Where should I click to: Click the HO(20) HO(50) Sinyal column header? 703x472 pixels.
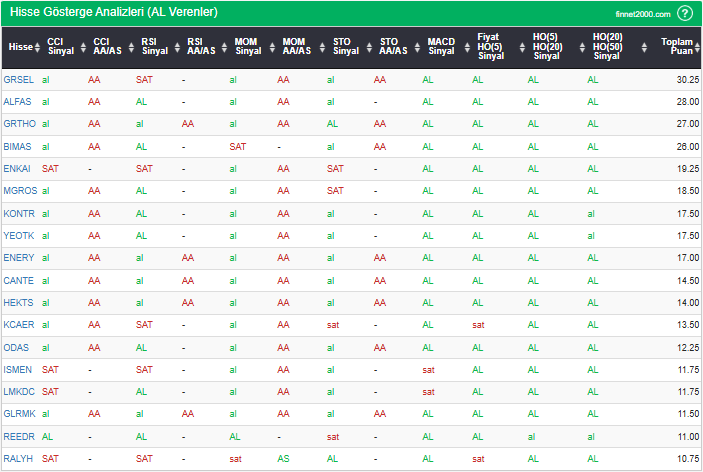click(x=606, y=47)
